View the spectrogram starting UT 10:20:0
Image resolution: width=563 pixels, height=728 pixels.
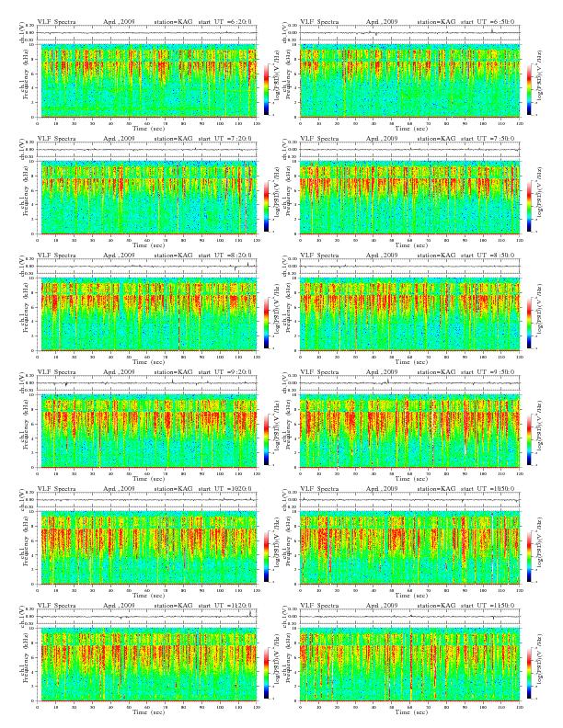(147, 548)
